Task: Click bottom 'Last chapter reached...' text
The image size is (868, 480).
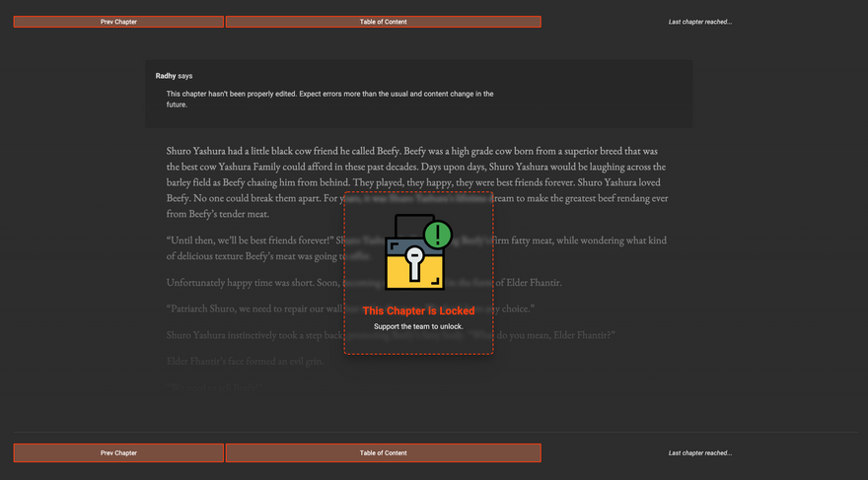Action: pyautogui.click(x=699, y=452)
